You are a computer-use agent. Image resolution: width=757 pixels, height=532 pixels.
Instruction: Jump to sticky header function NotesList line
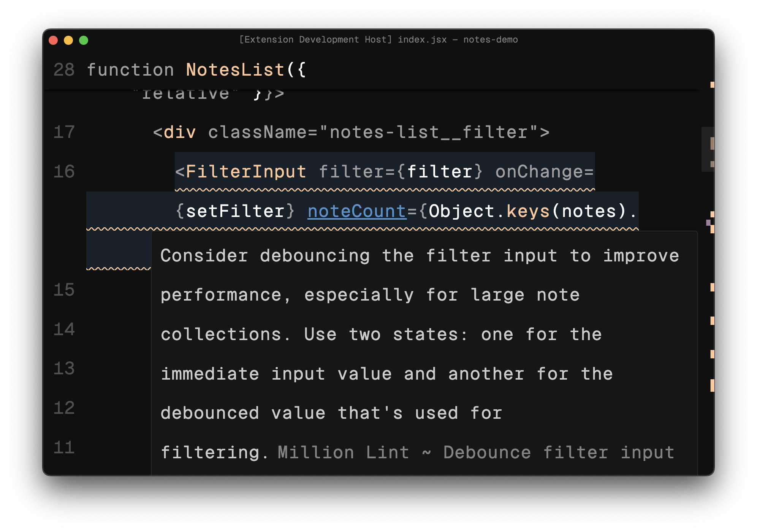click(x=235, y=70)
